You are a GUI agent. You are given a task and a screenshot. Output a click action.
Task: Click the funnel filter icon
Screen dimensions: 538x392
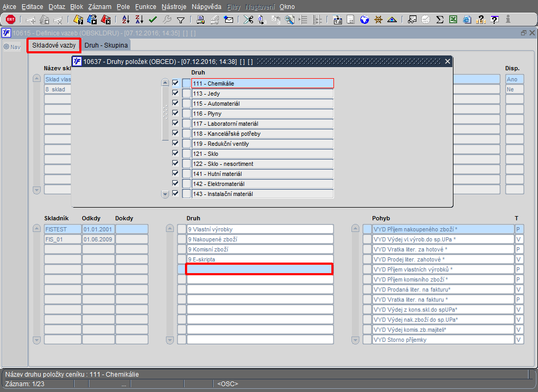point(181,20)
